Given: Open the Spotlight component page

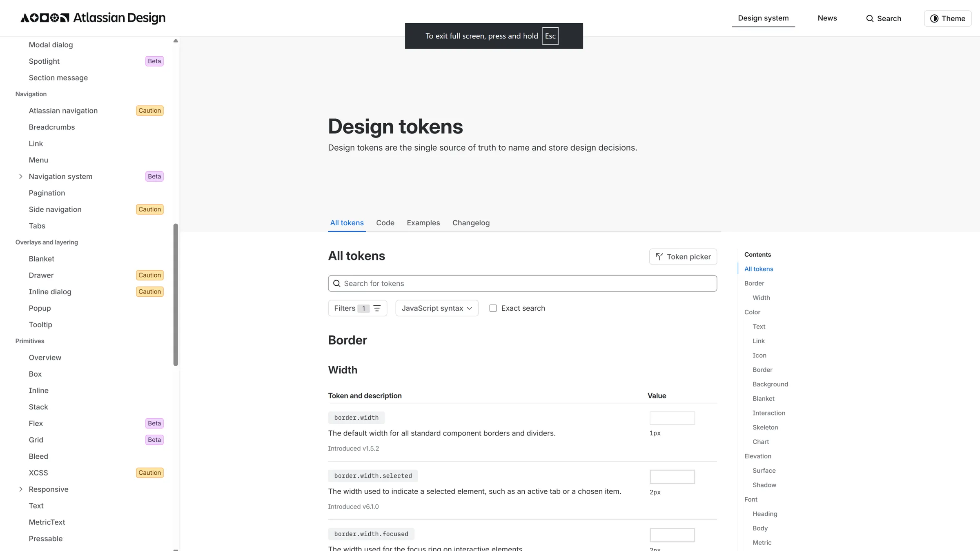Looking at the screenshot, I should click(44, 61).
